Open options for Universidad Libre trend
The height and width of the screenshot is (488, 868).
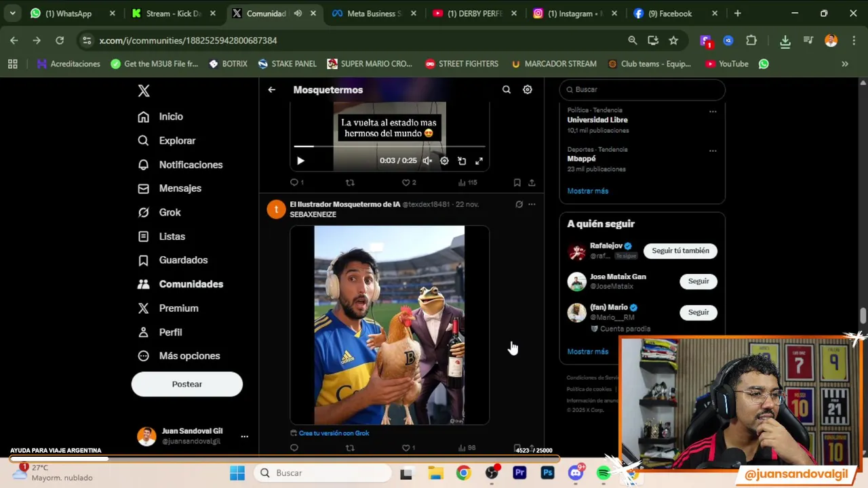point(713,112)
